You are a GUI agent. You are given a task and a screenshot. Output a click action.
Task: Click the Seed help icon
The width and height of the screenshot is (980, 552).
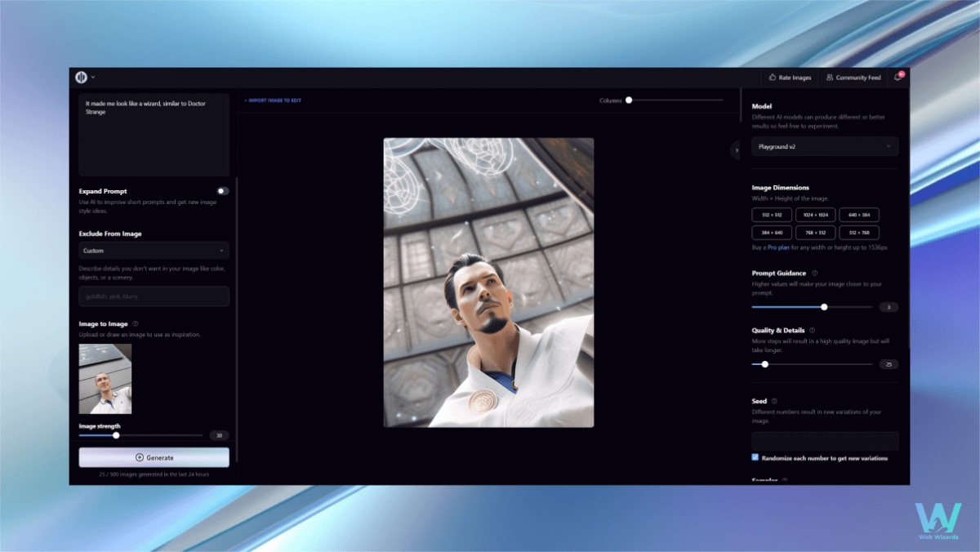(774, 401)
